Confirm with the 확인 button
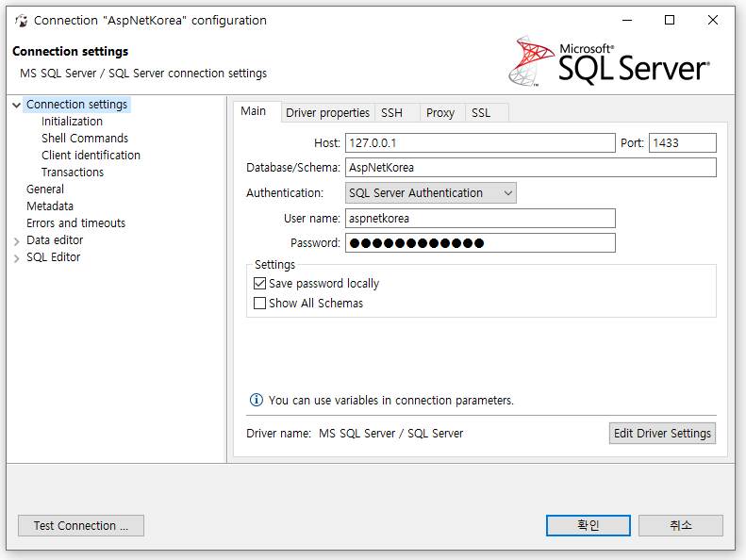The image size is (746, 560). click(x=589, y=525)
